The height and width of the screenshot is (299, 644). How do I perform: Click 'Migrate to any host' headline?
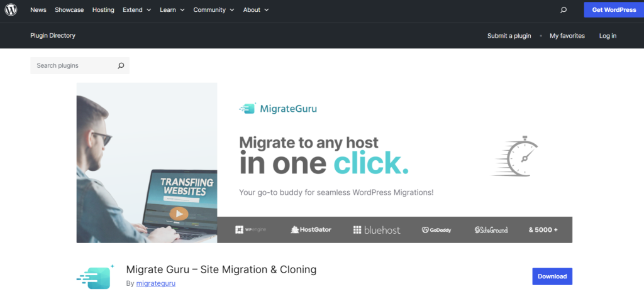(308, 143)
